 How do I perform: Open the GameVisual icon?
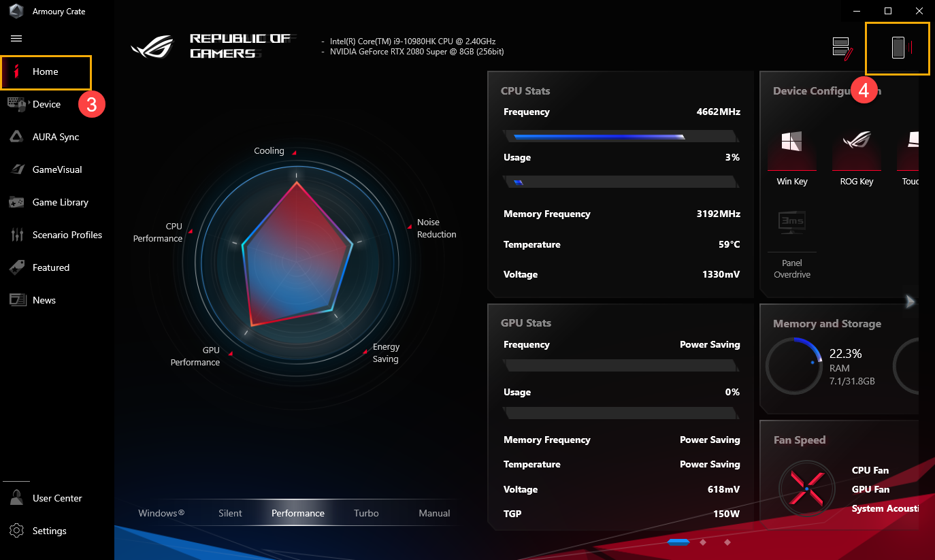coord(16,169)
